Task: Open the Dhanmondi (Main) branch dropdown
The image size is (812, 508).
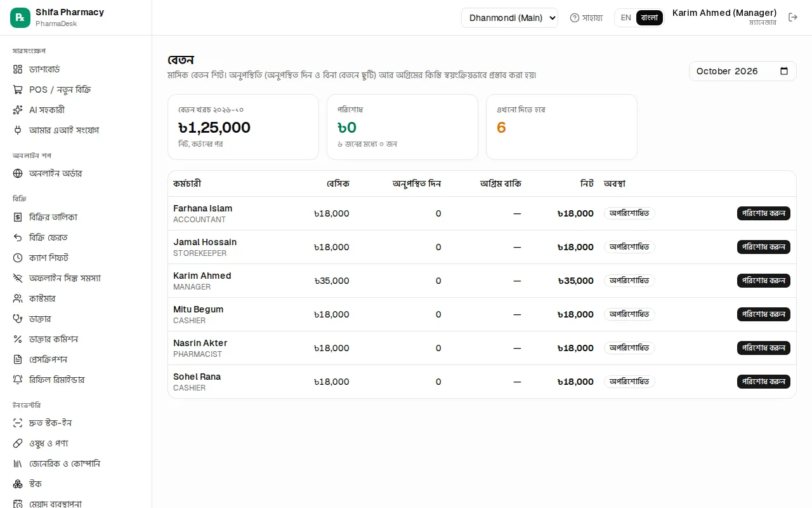Action: [x=509, y=18]
